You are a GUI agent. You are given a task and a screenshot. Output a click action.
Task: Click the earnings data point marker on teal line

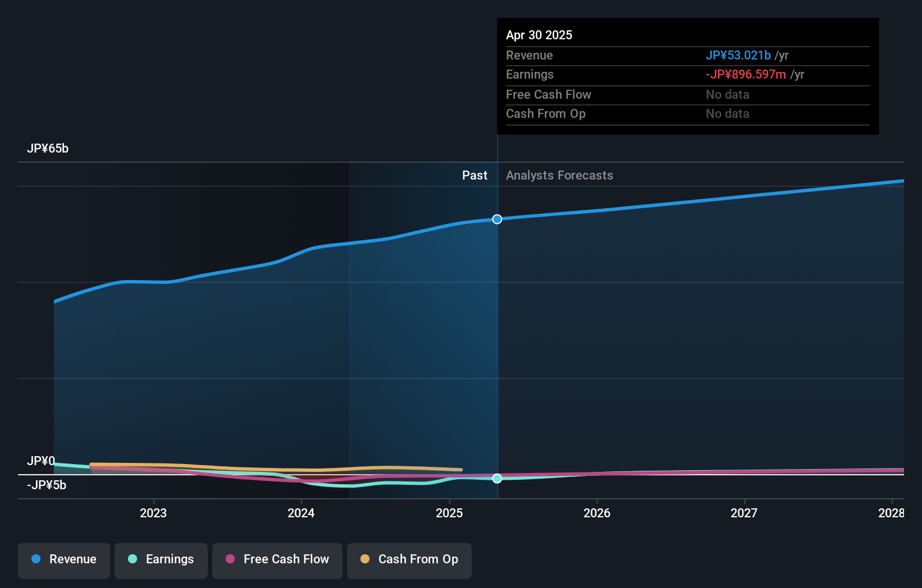point(497,479)
